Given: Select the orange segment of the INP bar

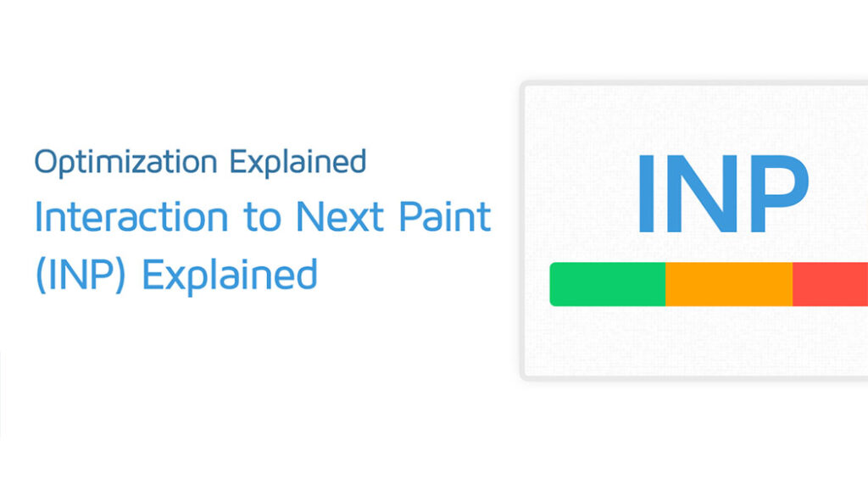Looking at the screenshot, I should [729, 284].
